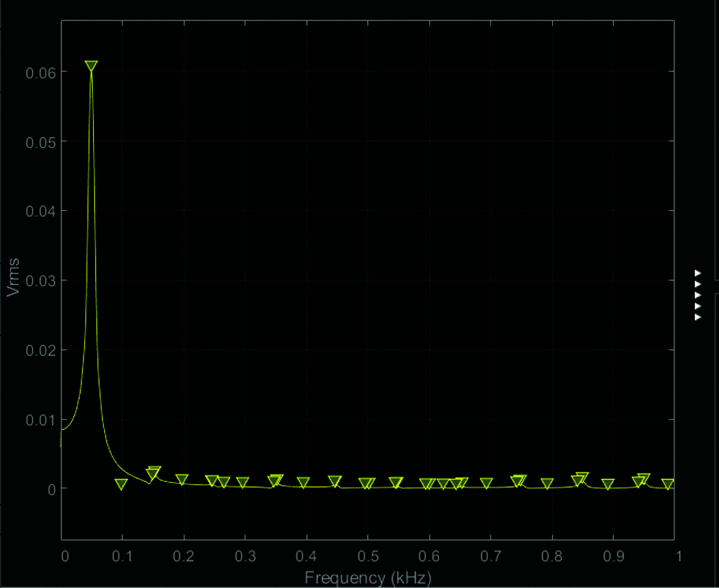Click the tallest peak marker near 0.05 kHz
719x588 pixels.
click(x=91, y=66)
